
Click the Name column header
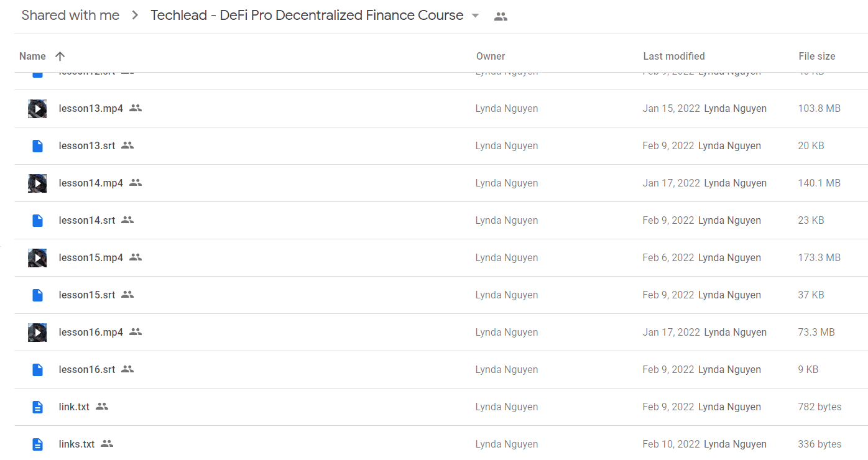pos(32,56)
